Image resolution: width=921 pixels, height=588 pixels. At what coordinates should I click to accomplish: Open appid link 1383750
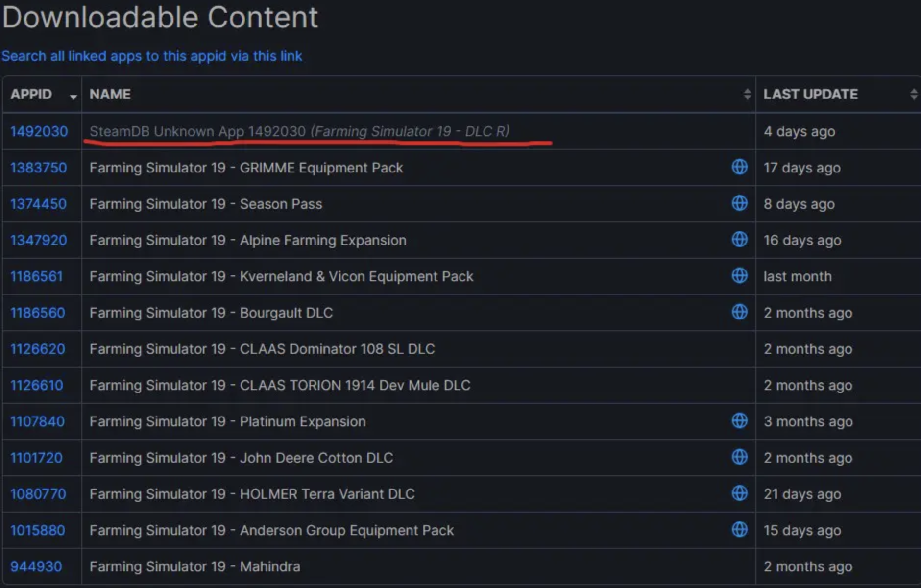39,168
